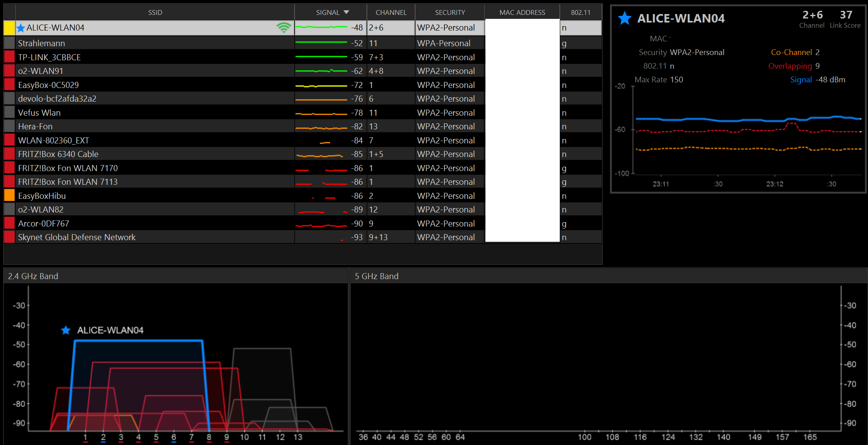Sort by CHANNEL column header
Image resolution: width=868 pixels, height=445 pixels.
[391, 12]
